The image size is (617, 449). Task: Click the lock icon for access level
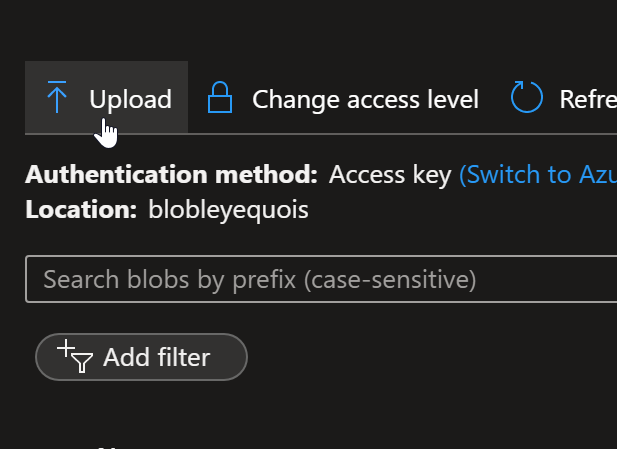[x=219, y=98]
